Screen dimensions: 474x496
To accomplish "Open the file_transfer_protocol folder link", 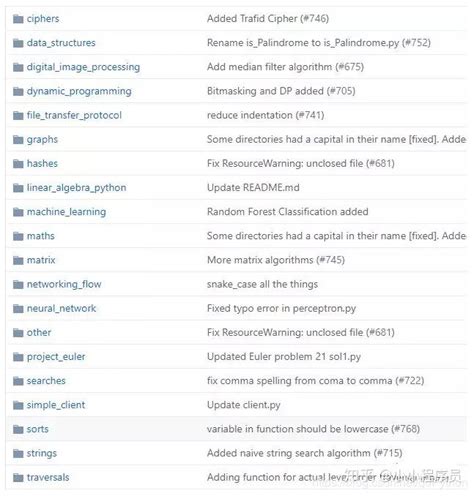I will [74, 115].
